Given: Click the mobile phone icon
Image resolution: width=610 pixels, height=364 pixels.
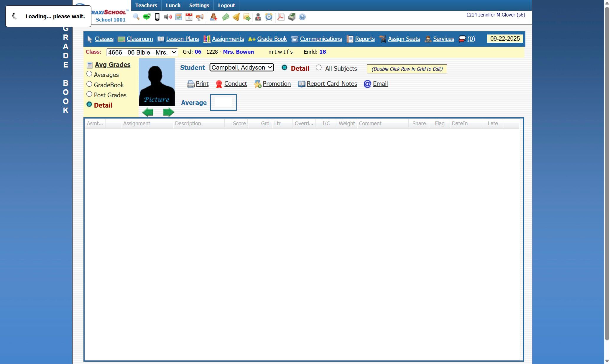Looking at the screenshot, I should click(x=157, y=17).
